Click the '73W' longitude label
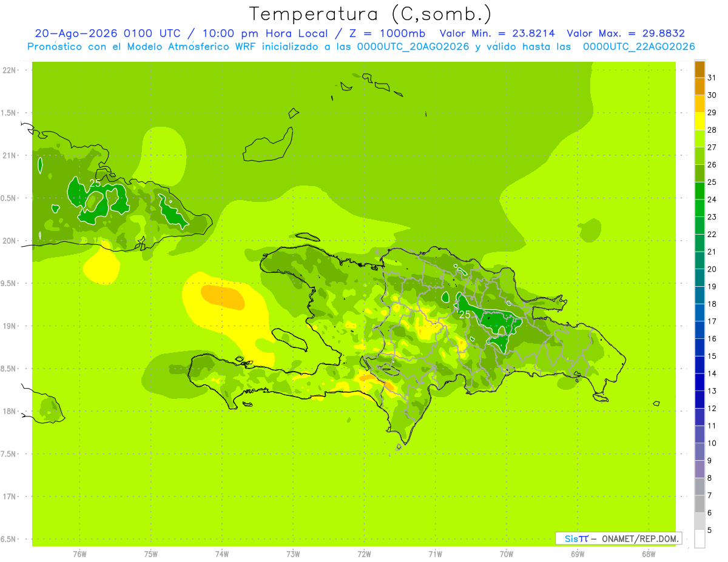This screenshot has height=562, width=728. pos(293,554)
